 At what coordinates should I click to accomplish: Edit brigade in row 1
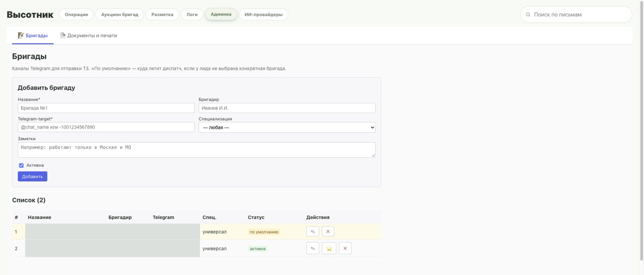(x=313, y=231)
